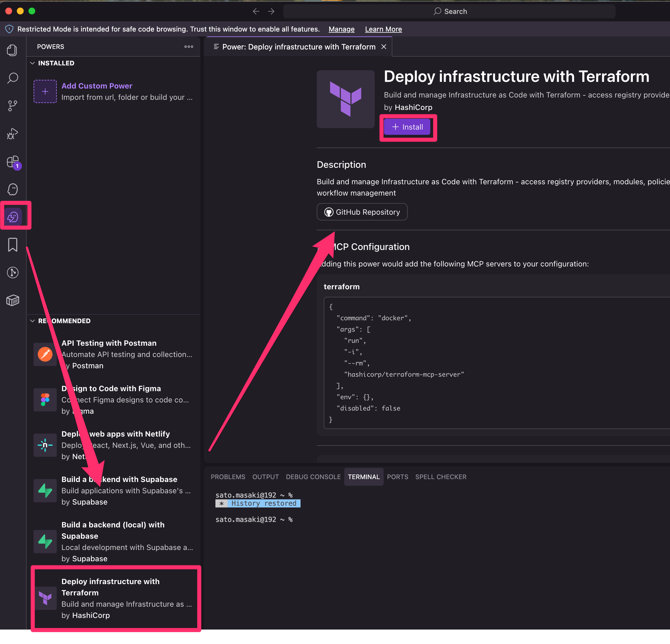Open the Search view in activity bar
This screenshot has height=644, width=670.
tap(12, 78)
